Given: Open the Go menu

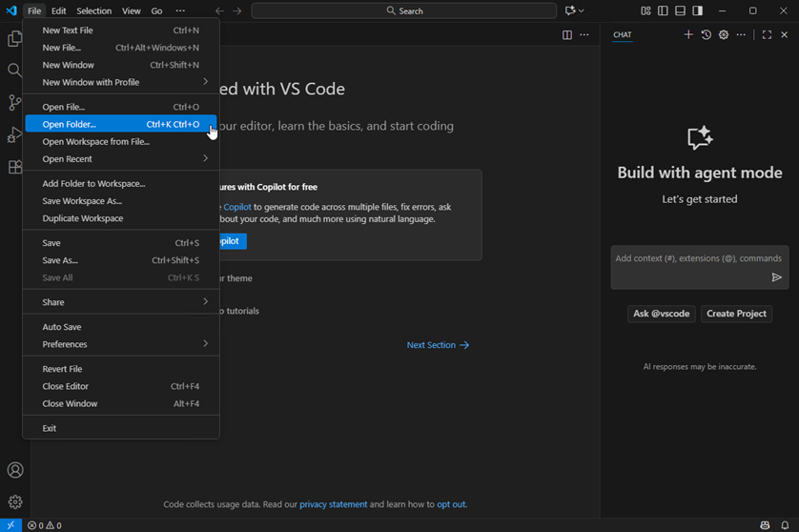Looking at the screenshot, I should (x=156, y=10).
